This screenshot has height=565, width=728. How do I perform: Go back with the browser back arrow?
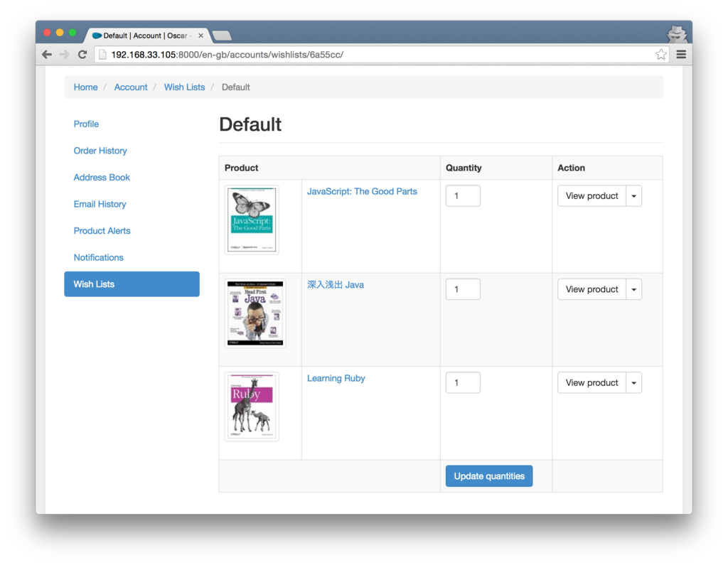47,54
